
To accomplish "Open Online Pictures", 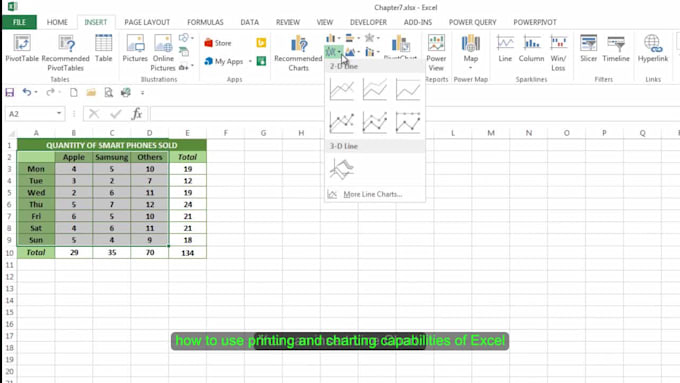I will (x=163, y=53).
